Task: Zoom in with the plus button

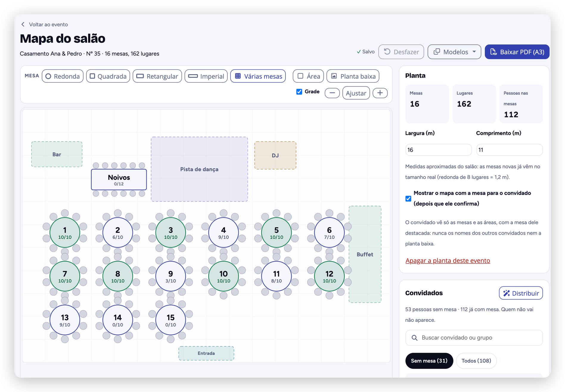Action: [x=380, y=93]
